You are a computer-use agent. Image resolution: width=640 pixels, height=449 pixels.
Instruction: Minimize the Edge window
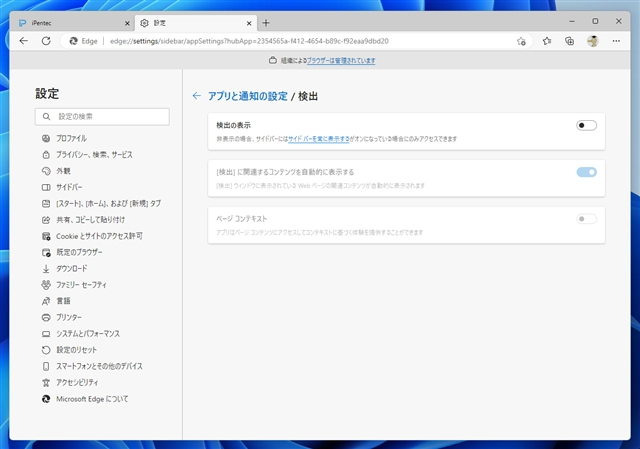pos(572,21)
